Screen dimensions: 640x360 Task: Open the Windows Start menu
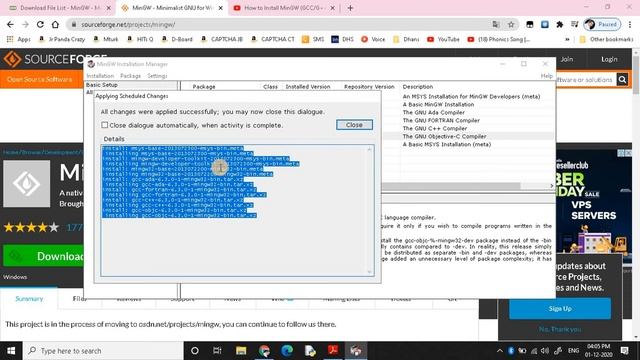tap(11, 351)
